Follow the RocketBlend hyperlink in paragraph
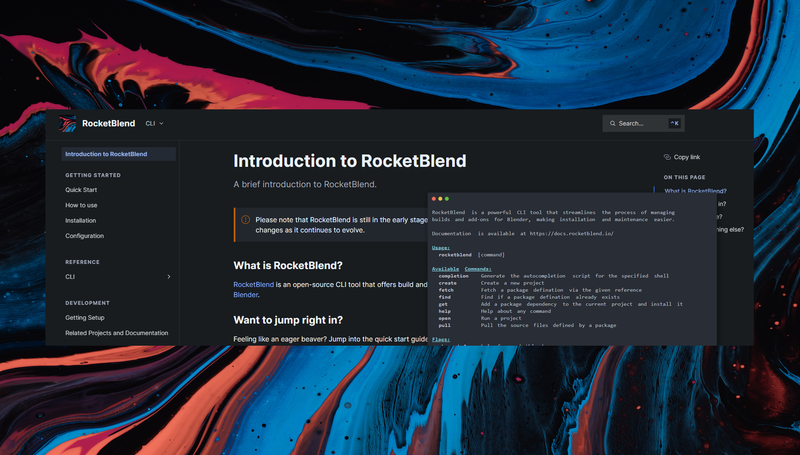Image resolution: width=800 pixels, height=455 pixels. point(254,285)
